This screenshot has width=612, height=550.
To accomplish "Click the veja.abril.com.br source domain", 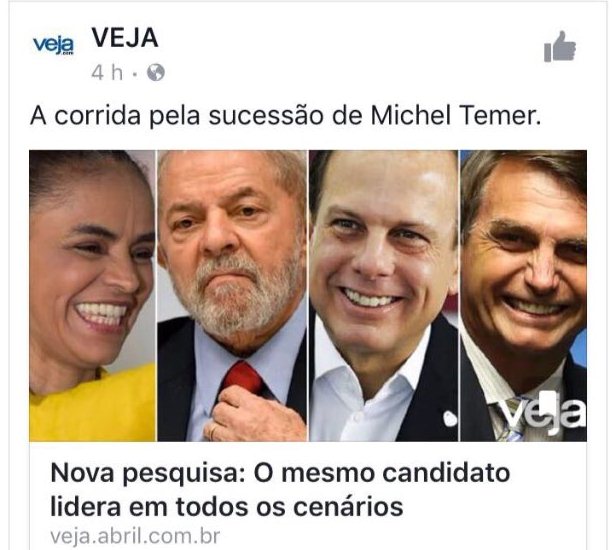I will coord(135,536).
